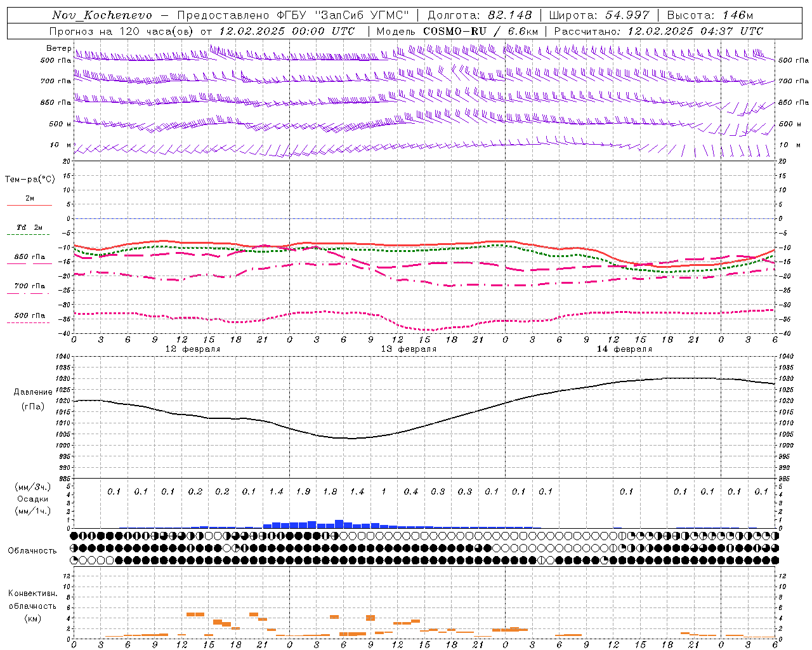Click 'Прогноз на 120 часа(ов)' forecast text

[x=122, y=30]
